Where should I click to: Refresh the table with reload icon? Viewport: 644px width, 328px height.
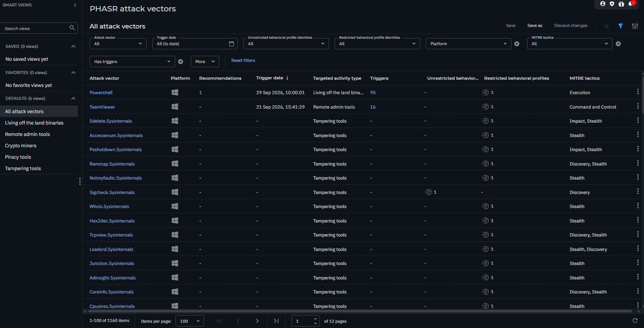(x=635, y=321)
